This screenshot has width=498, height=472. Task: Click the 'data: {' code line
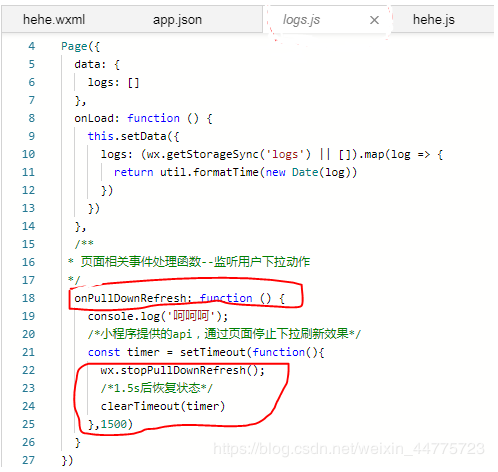click(x=97, y=64)
